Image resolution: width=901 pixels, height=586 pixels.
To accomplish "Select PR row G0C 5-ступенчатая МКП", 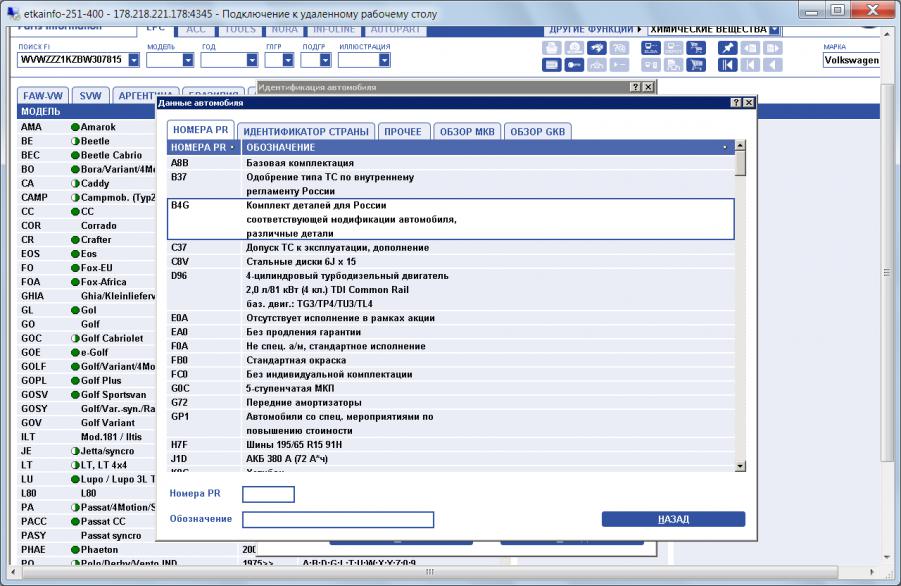I will pos(450,388).
